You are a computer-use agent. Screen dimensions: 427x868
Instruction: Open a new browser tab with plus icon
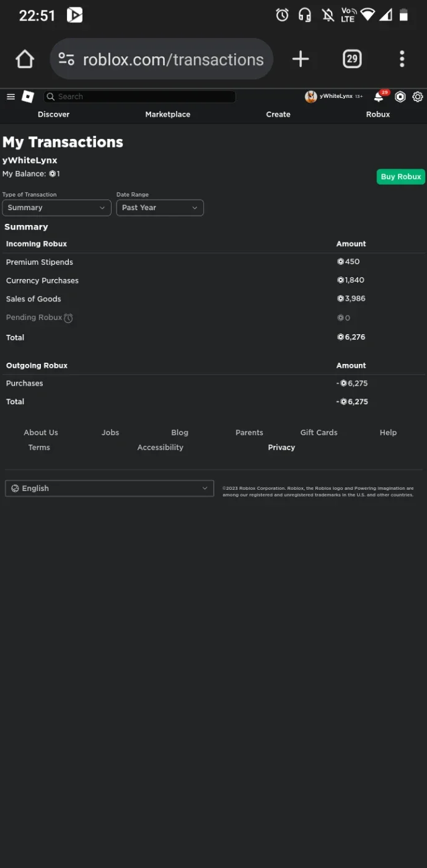tap(301, 60)
